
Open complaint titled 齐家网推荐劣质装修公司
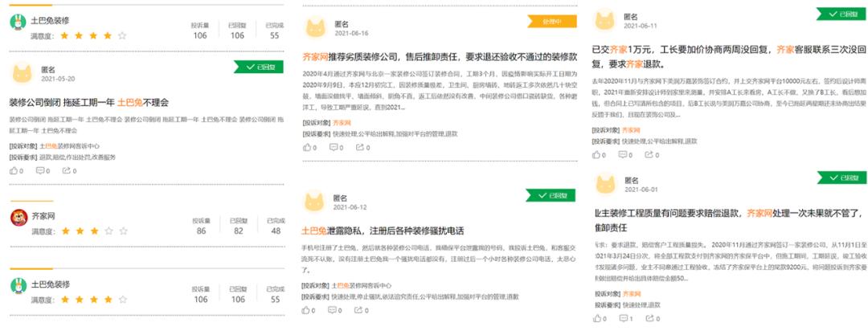(440, 56)
